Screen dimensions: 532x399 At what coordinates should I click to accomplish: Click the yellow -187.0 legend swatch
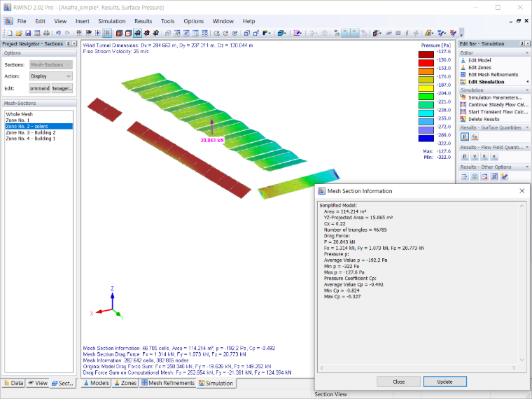click(x=426, y=88)
